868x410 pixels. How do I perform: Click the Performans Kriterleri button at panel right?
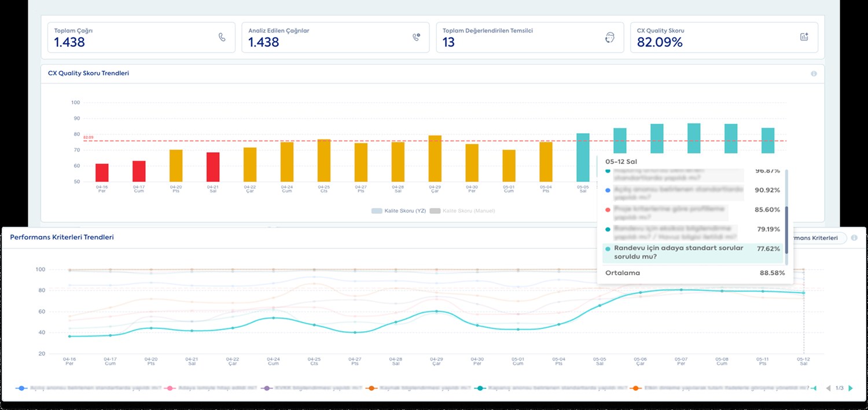817,238
